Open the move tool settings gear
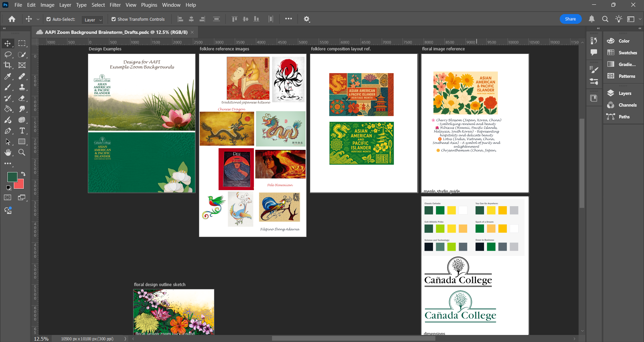Screen dimensions: 644x342 (x=307, y=19)
